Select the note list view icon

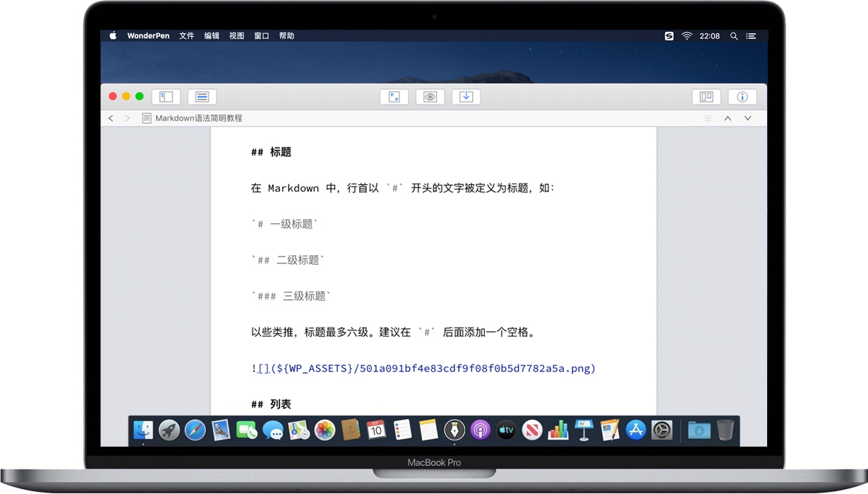tap(202, 96)
